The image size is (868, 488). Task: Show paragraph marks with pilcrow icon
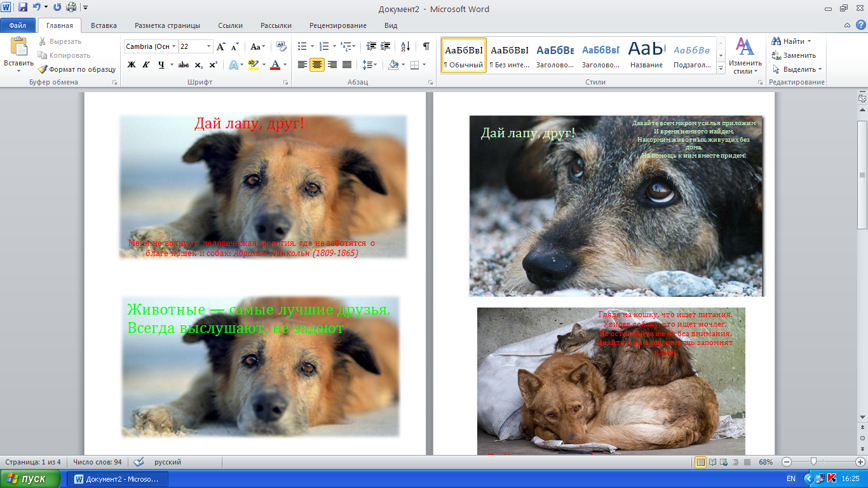click(426, 46)
